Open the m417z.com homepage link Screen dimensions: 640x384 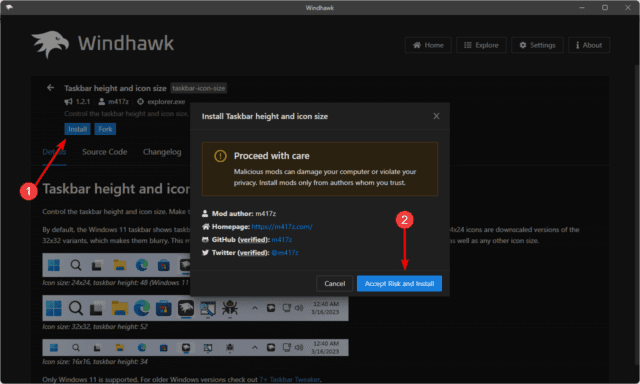click(x=282, y=226)
